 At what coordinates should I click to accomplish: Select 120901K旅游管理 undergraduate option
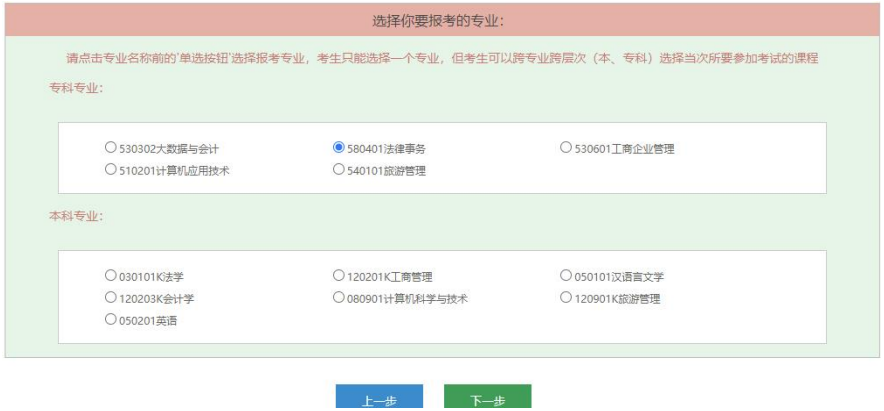coord(567,298)
